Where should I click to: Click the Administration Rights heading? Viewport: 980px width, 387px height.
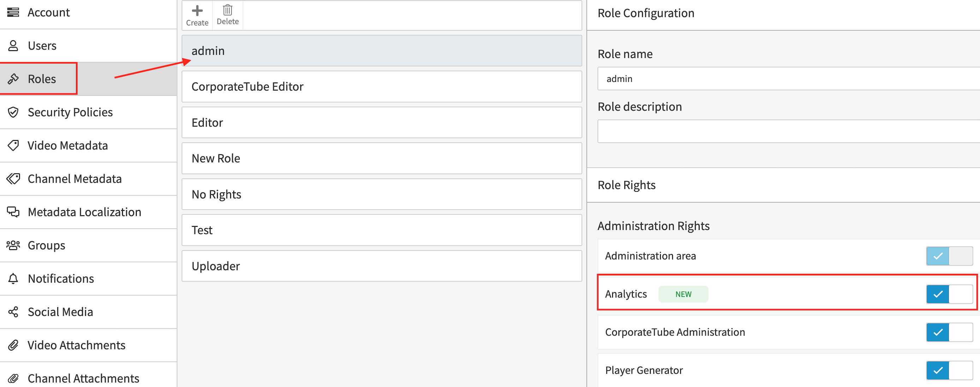point(653,226)
